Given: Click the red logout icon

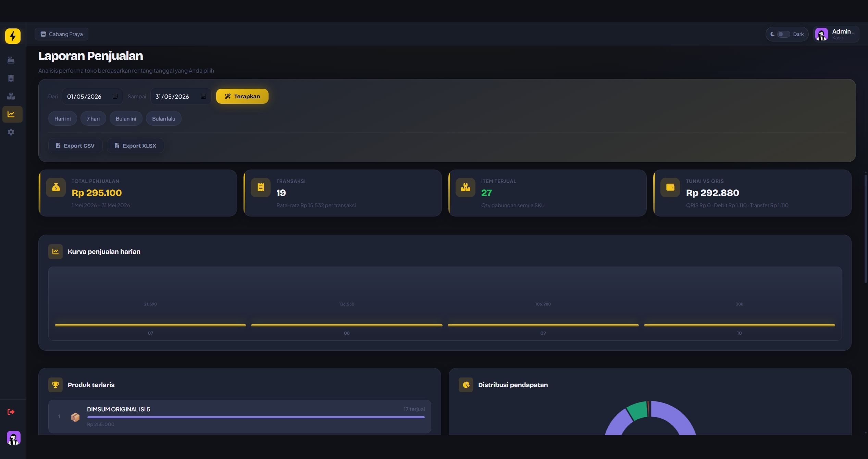Looking at the screenshot, I should tap(11, 412).
